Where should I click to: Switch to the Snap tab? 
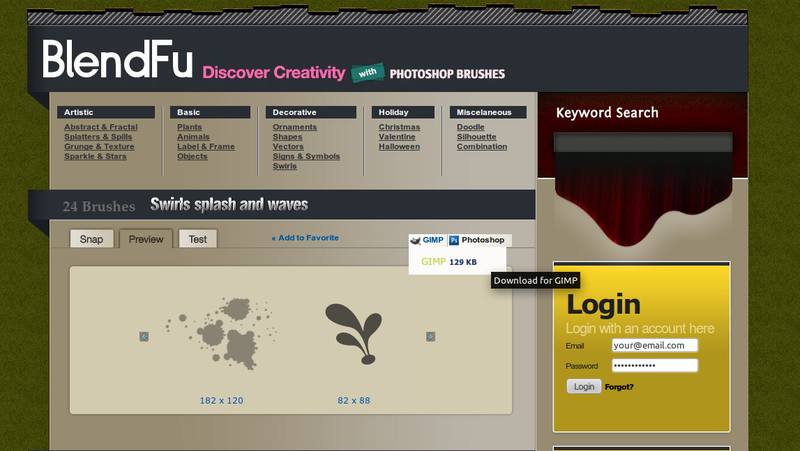tap(91, 239)
